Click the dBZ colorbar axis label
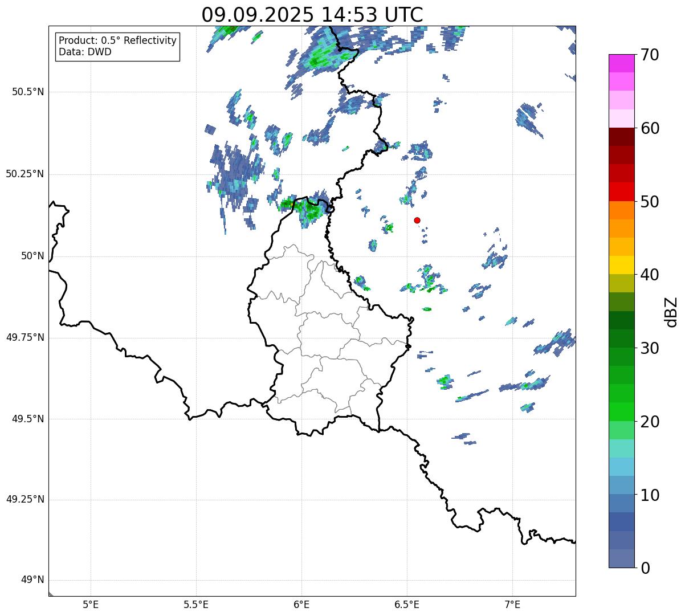The height and width of the screenshot is (616, 685). point(672,311)
